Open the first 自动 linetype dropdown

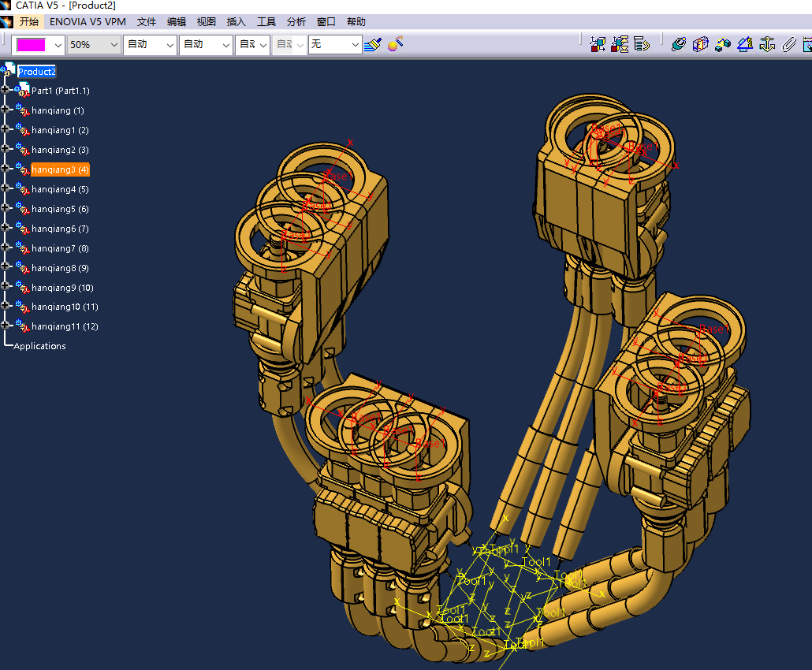[169, 45]
